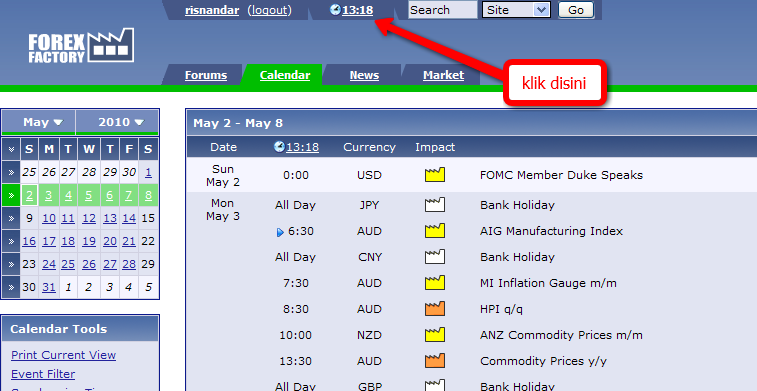Viewport: 757px width, 391px height.
Task: Click the 13:30 time cell
Action: coord(295,361)
